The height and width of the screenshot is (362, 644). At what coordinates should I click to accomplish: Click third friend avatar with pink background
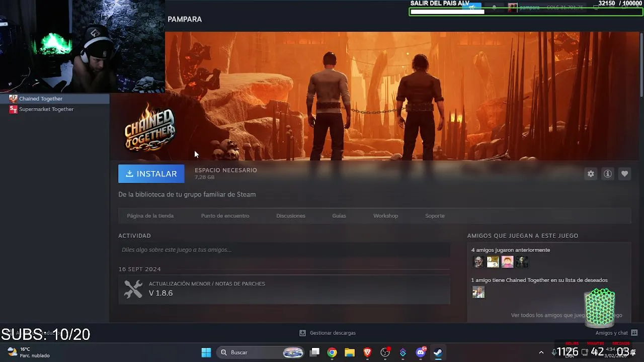[x=507, y=262]
